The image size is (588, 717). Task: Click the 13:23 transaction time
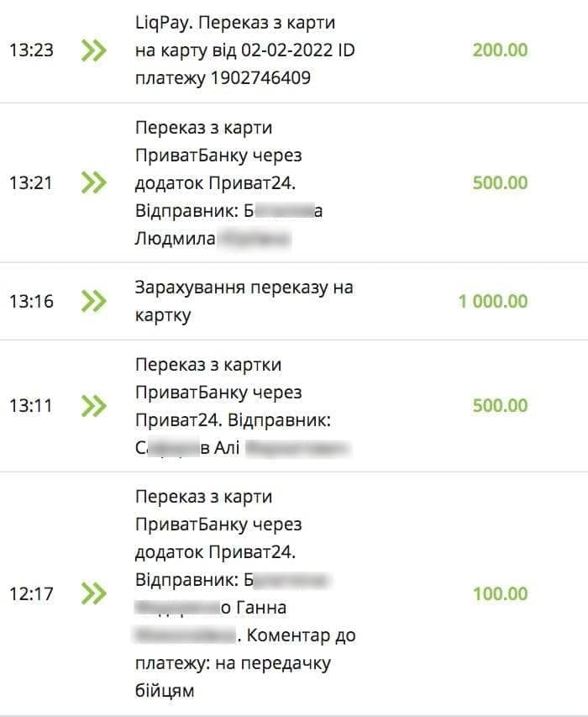(31, 50)
